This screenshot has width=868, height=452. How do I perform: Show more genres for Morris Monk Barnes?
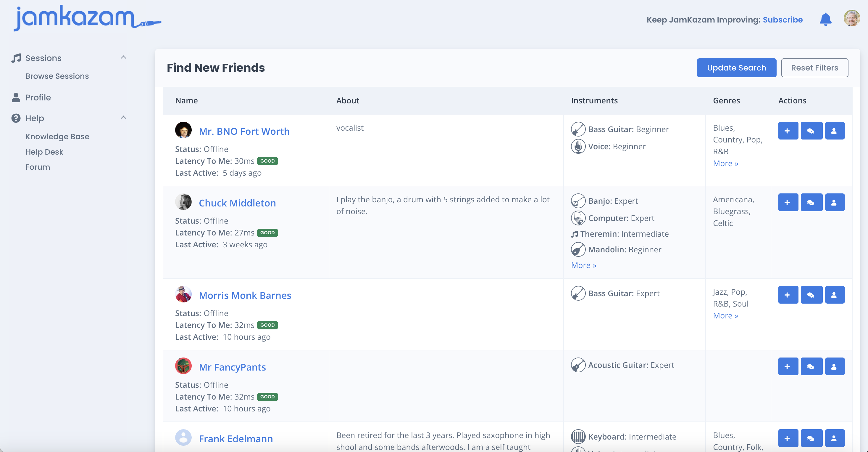click(x=725, y=316)
